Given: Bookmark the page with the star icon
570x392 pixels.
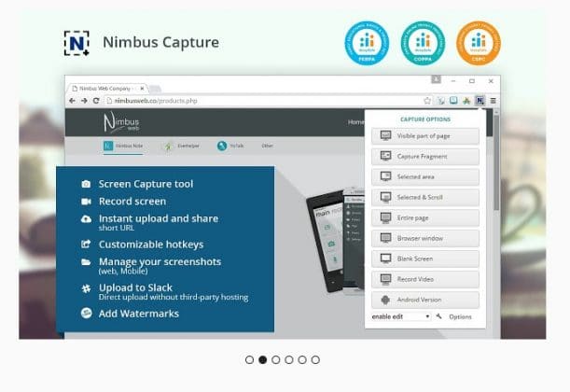Looking at the screenshot, I should (x=427, y=101).
